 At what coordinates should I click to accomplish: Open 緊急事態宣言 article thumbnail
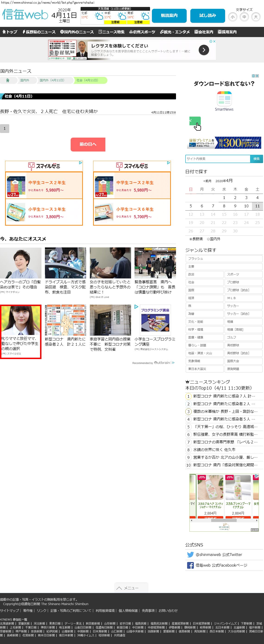[155, 263]
